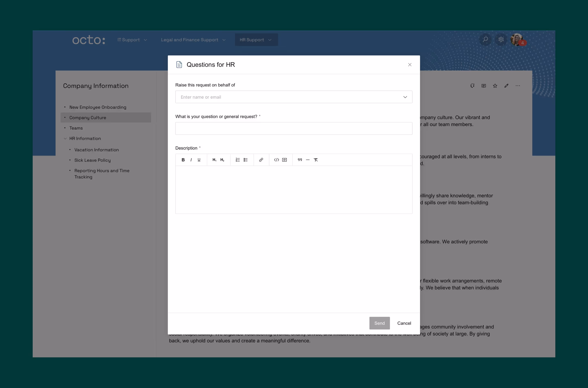This screenshot has width=588, height=388.
Task: Open the Teams page in sidebar
Action: point(76,128)
